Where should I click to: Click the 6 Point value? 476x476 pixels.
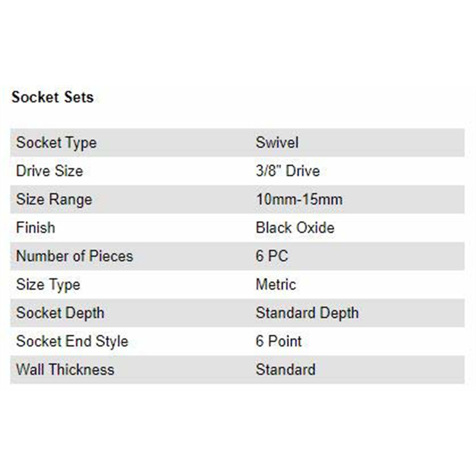pyautogui.click(x=279, y=341)
